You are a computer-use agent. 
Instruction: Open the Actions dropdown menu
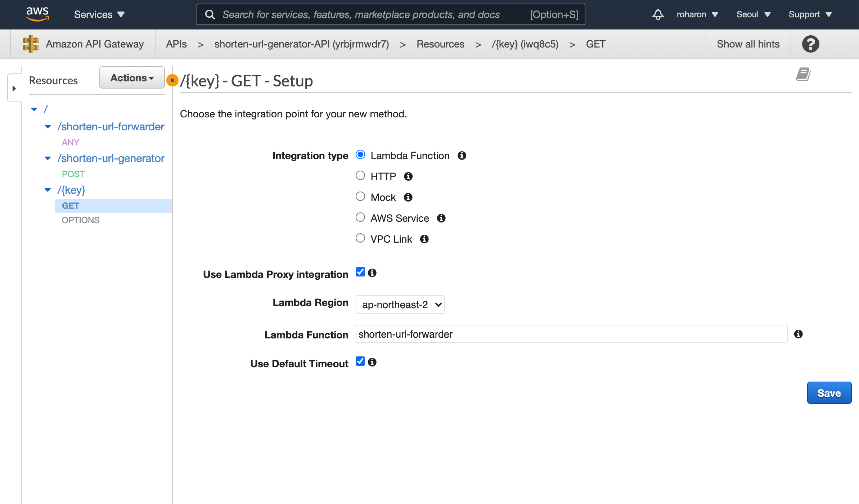tap(132, 78)
